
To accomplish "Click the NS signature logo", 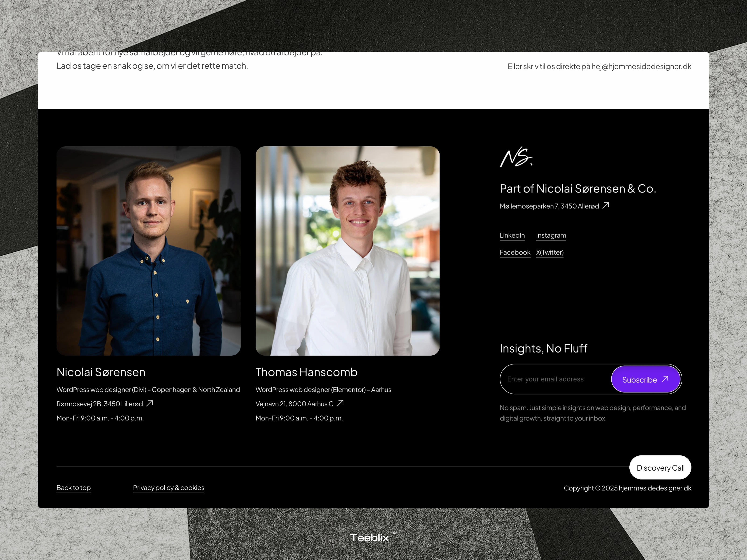I will (516, 157).
